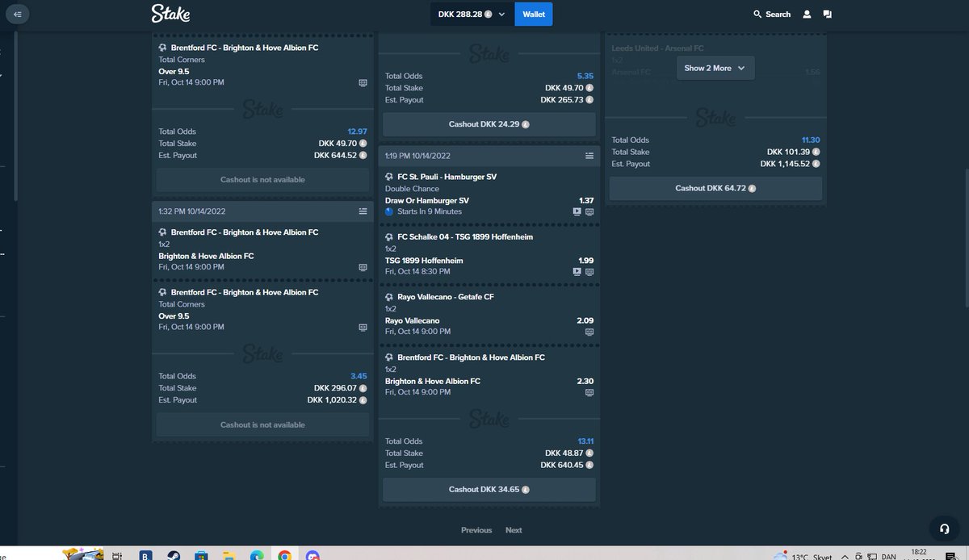Open the 1:19 PM bet slip menu icon
The width and height of the screenshot is (969, 560).
[589, 156]
